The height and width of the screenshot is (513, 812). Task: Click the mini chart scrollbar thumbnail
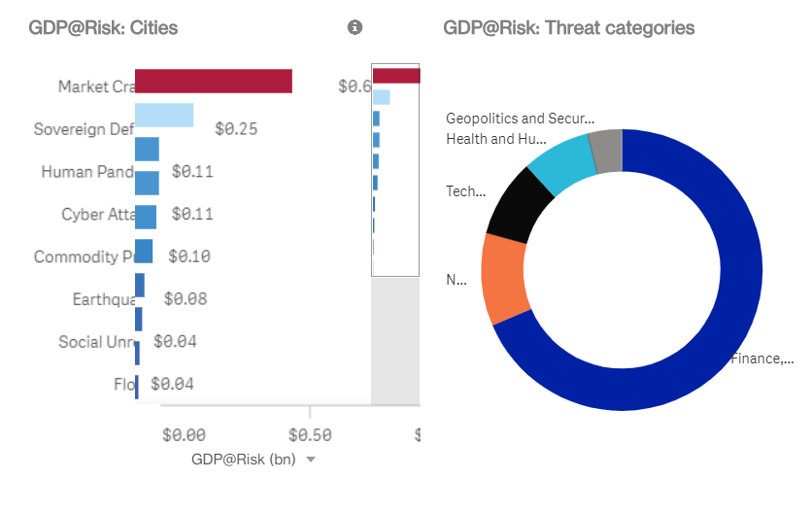395,171
